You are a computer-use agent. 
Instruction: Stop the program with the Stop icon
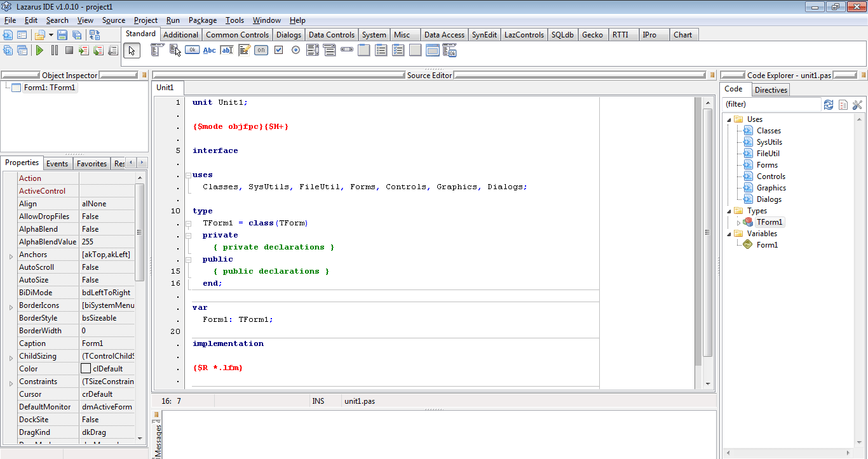[69, 50]
